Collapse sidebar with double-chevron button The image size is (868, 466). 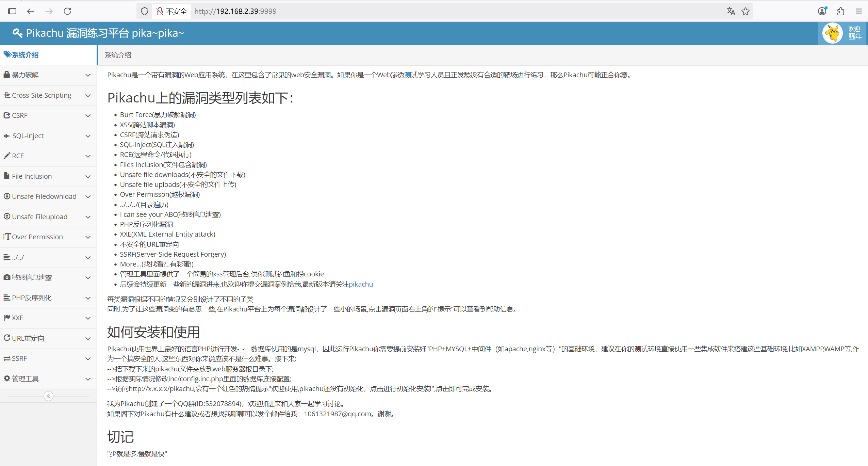tap(48, 396)
